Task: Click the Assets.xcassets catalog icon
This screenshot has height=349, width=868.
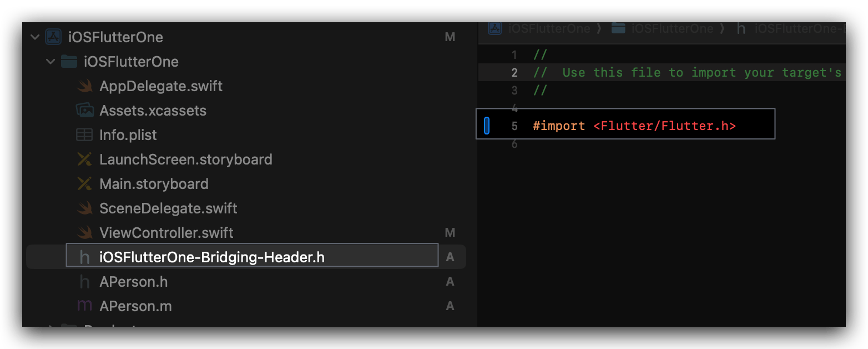Action: tap(84, 111)
